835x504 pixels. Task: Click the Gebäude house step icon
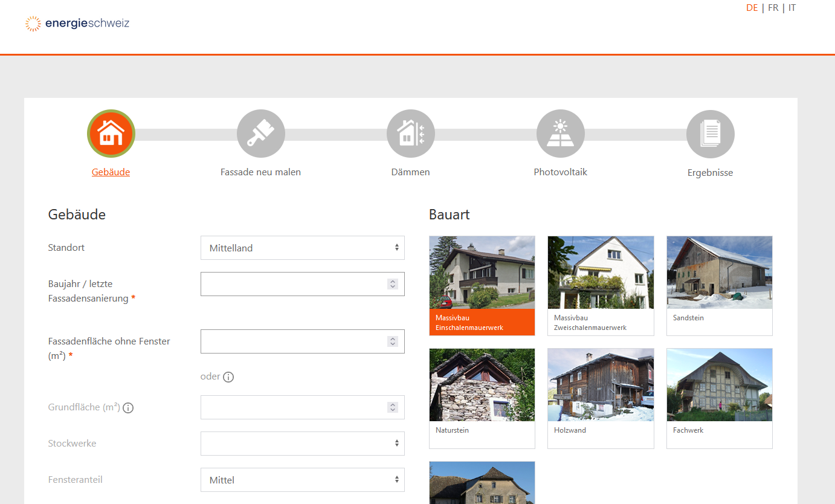(x=111, y=134)
